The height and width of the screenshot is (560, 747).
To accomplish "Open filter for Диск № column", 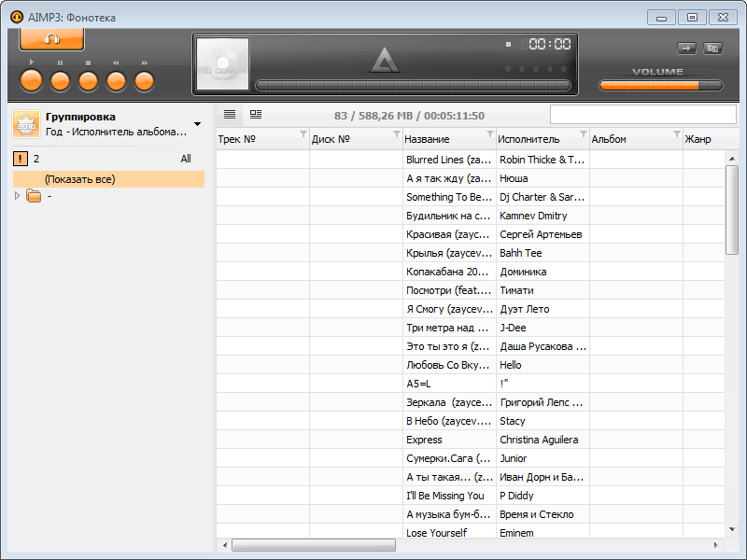I will [x=396, y=133].
